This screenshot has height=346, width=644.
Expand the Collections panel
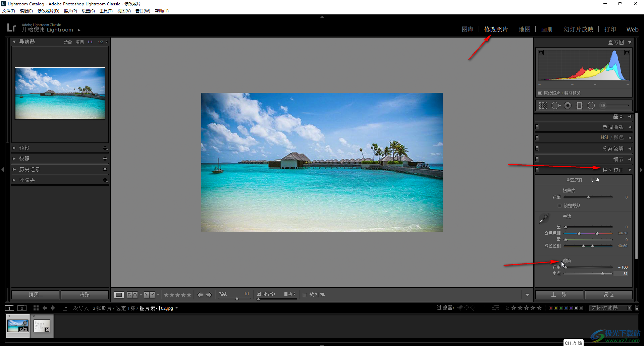[x=14, y=180]
